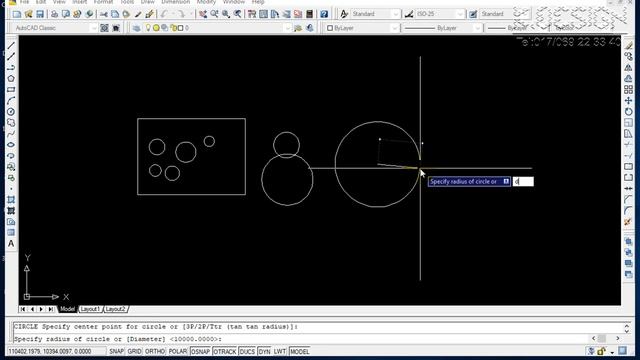
Task: Select the Array tool in Modify toolbar
Action: (x=629, y=89)
